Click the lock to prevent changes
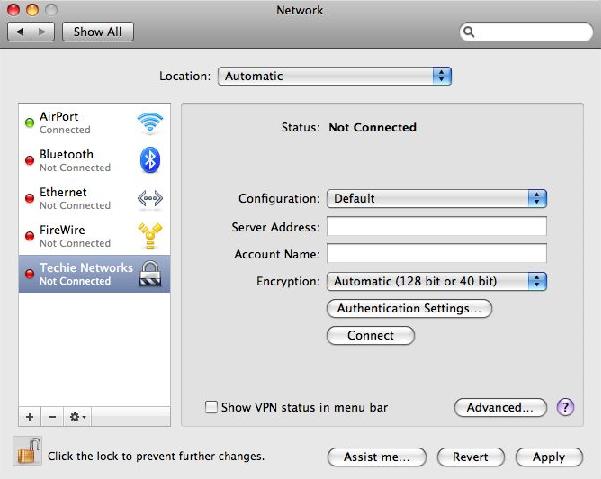Viewport: 601px width, 479px height. 28,452
